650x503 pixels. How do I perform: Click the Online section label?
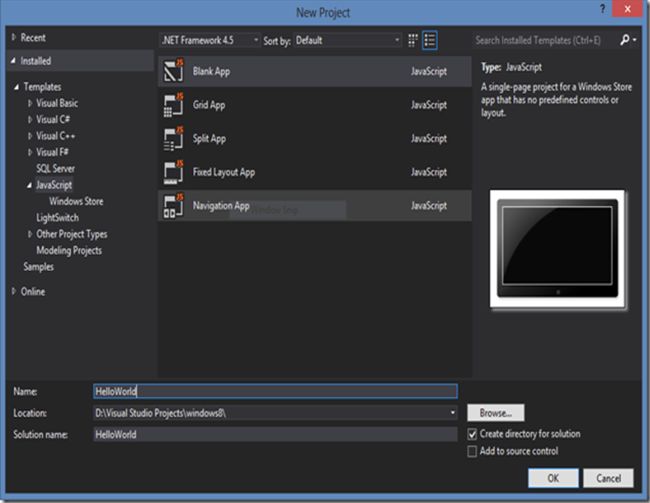click(33, 292)
